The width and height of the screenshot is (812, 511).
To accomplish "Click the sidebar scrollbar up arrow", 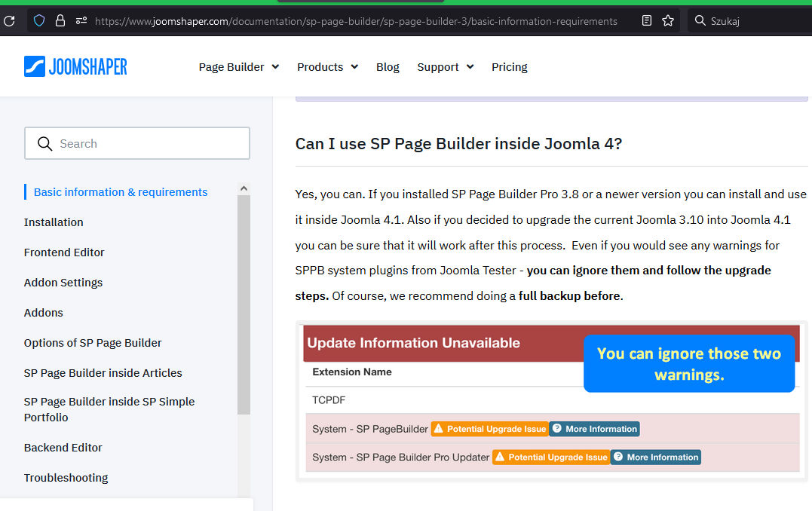I will click(244, 188).
